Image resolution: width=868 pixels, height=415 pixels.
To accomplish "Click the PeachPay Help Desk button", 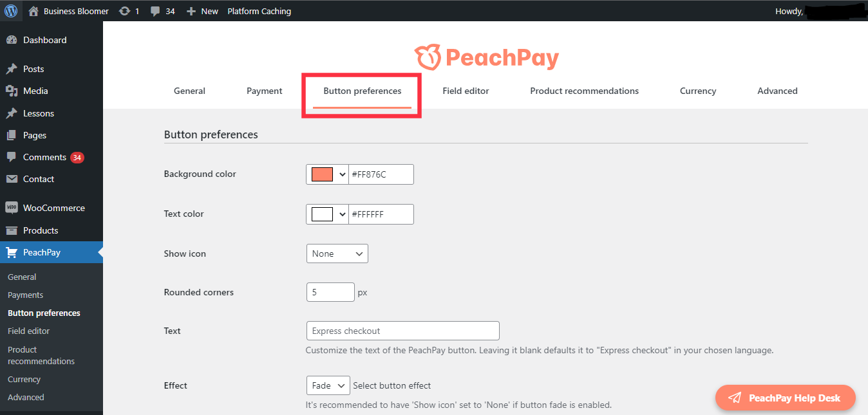I will (x=786, y=398).
